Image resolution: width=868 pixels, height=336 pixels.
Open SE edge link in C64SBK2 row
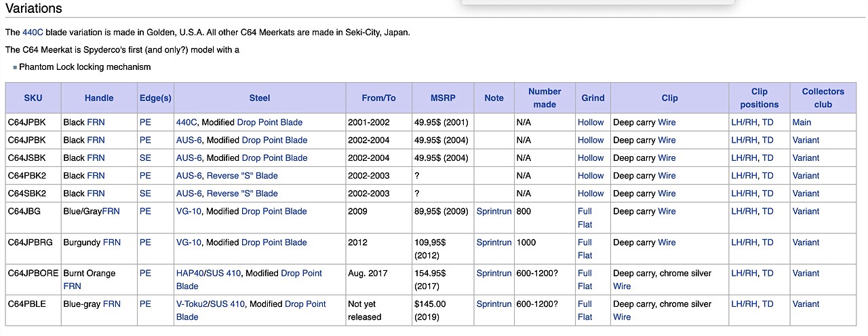(x=145, y=193)
